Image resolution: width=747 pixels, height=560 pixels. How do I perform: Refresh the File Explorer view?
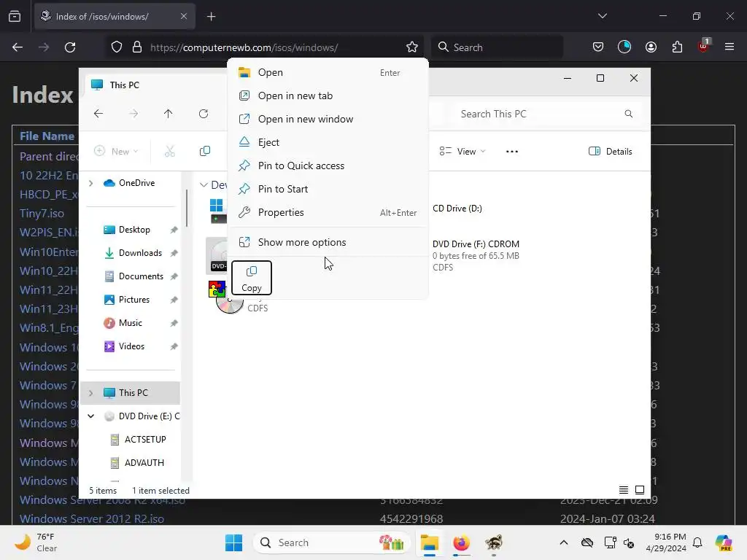(204, 114)
